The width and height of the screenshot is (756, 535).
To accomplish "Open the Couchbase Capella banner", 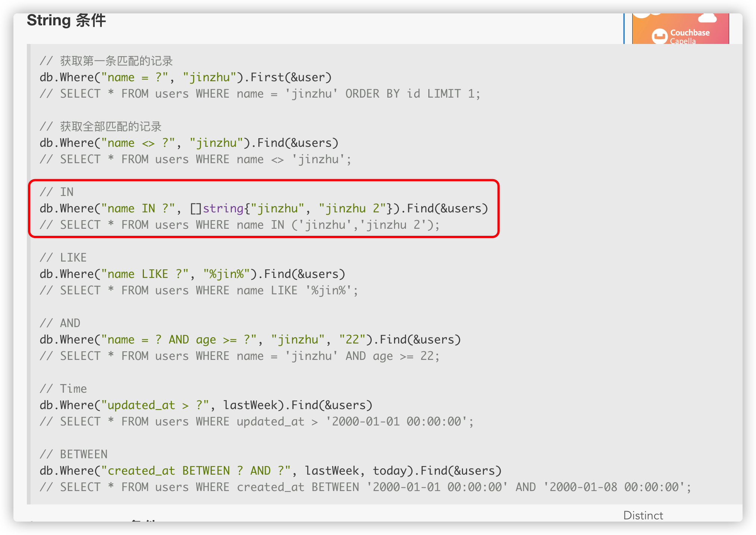I will (x=680, y=28).
